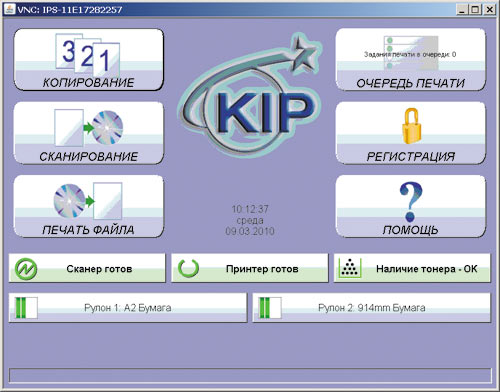Click the Рулон 2 paper level indicator
500x392 pixels.
click(270, 308)
